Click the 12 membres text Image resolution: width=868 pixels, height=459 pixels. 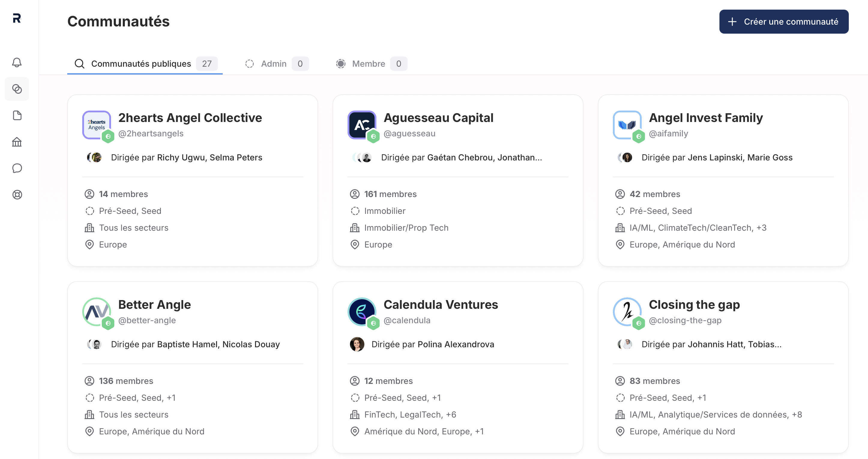(388, 381)
